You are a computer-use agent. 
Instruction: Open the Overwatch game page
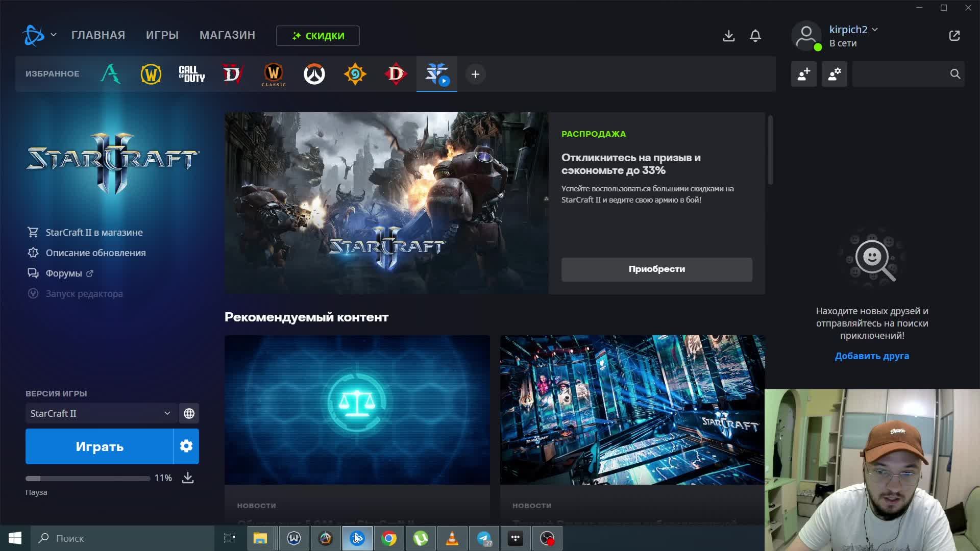[x=314, y=74]
